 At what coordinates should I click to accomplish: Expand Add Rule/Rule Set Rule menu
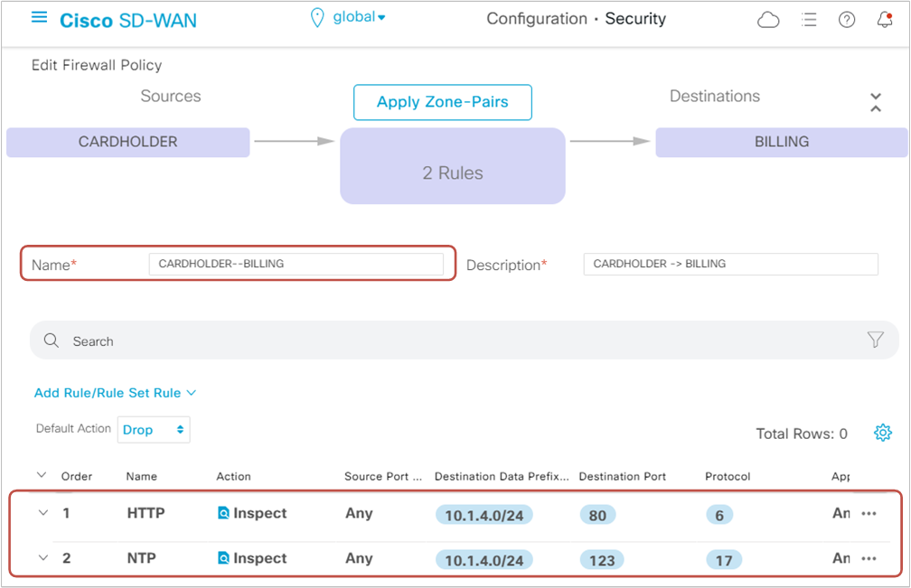click(115, 393)
